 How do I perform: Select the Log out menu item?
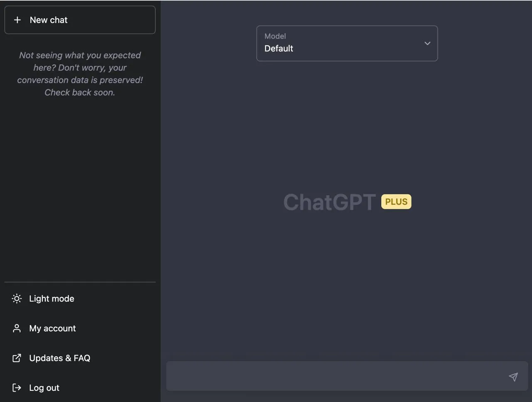[x=44, y=388]
